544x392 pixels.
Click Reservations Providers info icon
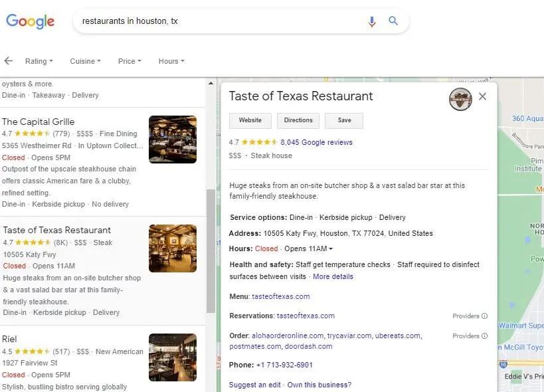[x=485, y=316]
